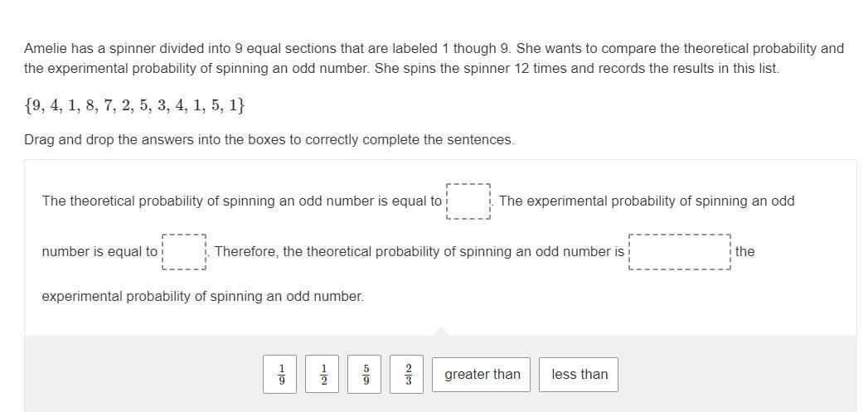The height and width of the screenshot is (412, 868).
Task: Click the final "experimental probability of spinning" line
Action: tap(202, 296)
